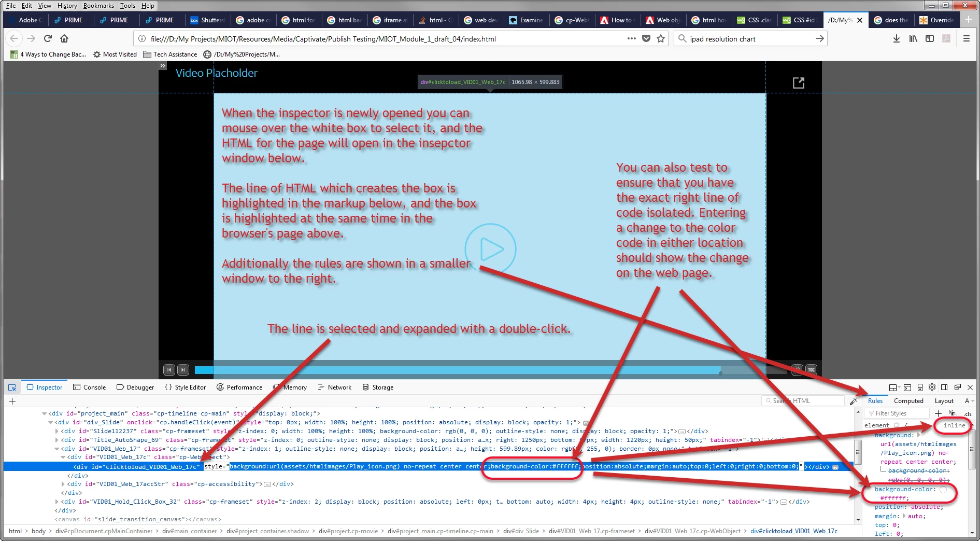Dock DevTools to side of browser

944,387
